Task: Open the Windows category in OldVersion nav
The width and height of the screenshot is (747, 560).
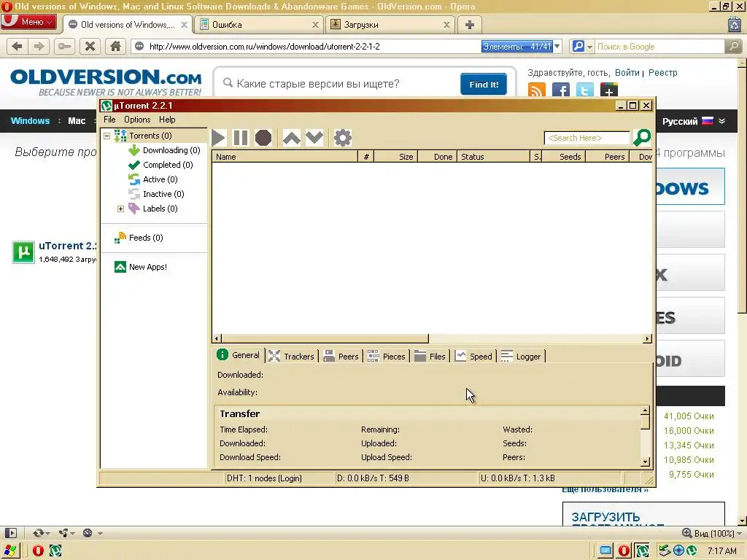Action: point(30,121)
